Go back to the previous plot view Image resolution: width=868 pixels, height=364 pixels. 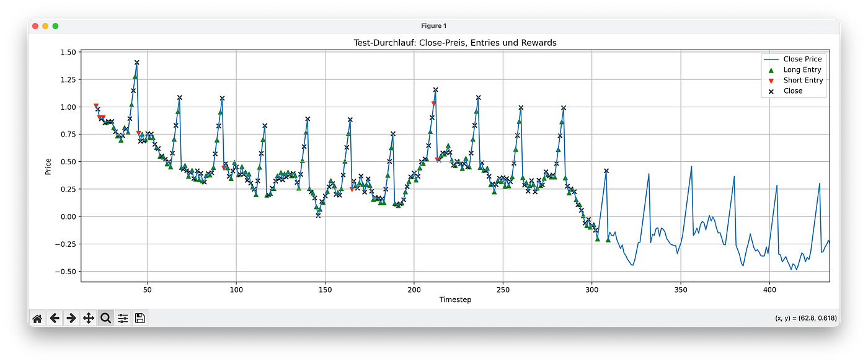pyautogui.click(x=55, y=317)
